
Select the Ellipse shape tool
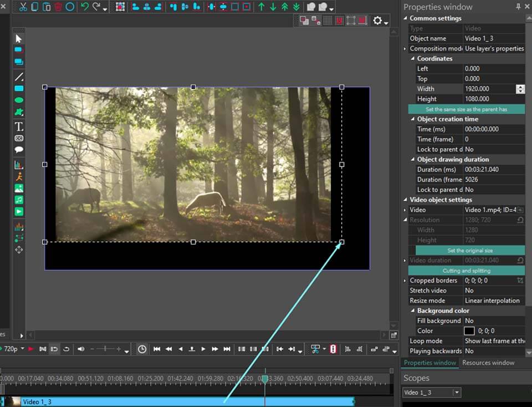(x=18, y=100)
